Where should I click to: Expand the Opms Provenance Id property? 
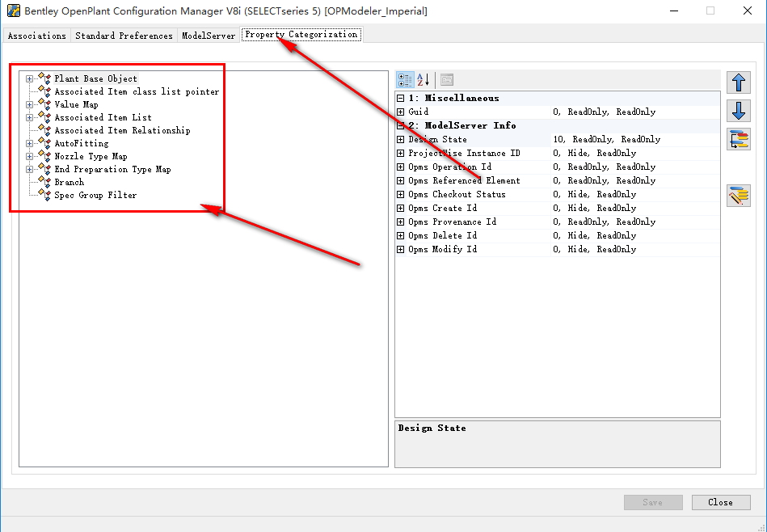point(401,222)
